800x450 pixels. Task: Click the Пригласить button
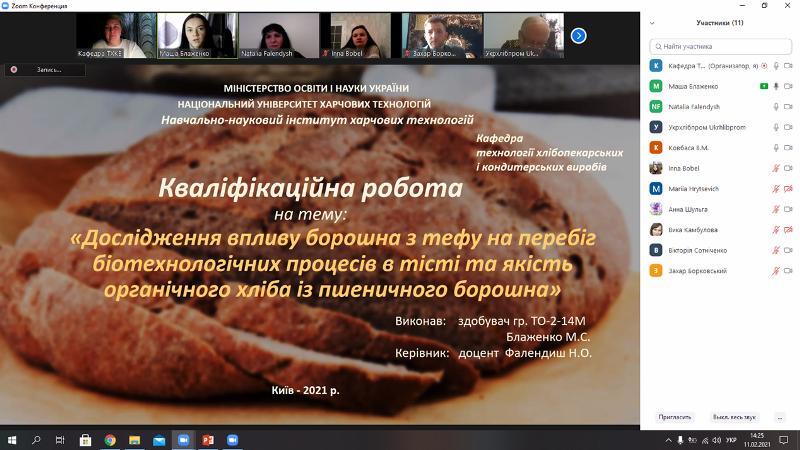[674, 417]
